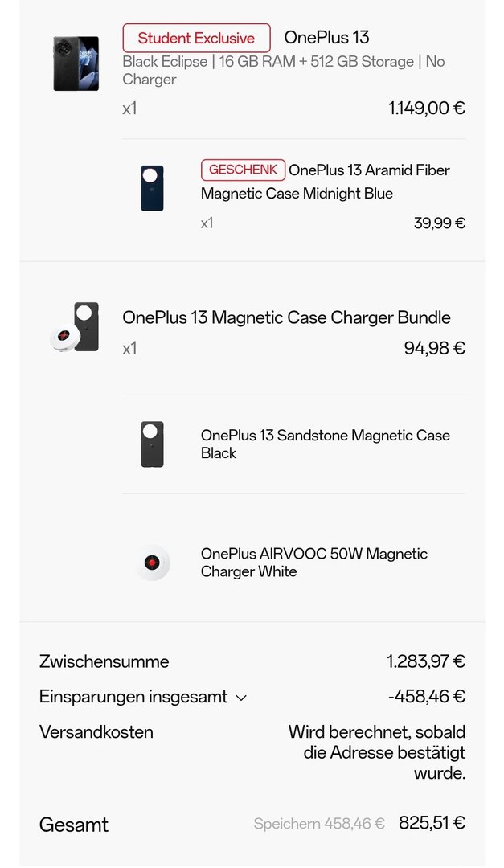Select OnePlus 13 Magnetic Case Charger Bundle title

(286, 317)
